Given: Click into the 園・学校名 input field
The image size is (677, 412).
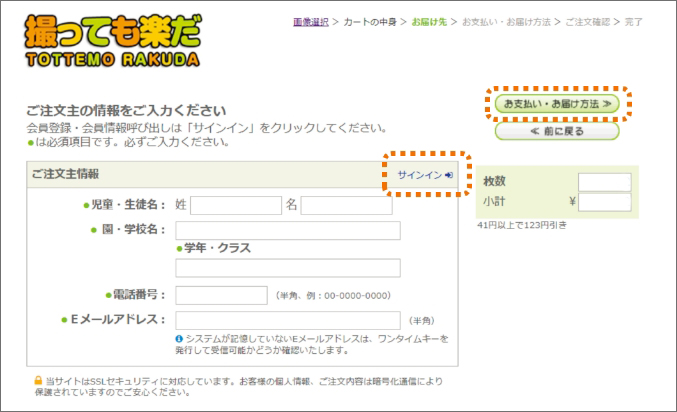Looking at the screenshot, I should tap(288, 231).
